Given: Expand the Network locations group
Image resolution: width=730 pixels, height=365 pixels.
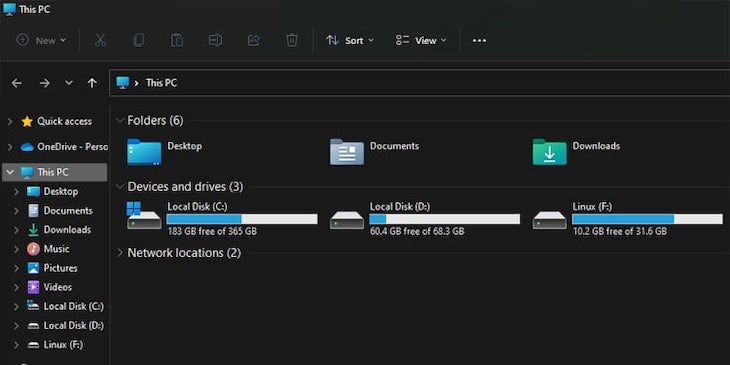Looking at the screenshot, I should 120,253.
